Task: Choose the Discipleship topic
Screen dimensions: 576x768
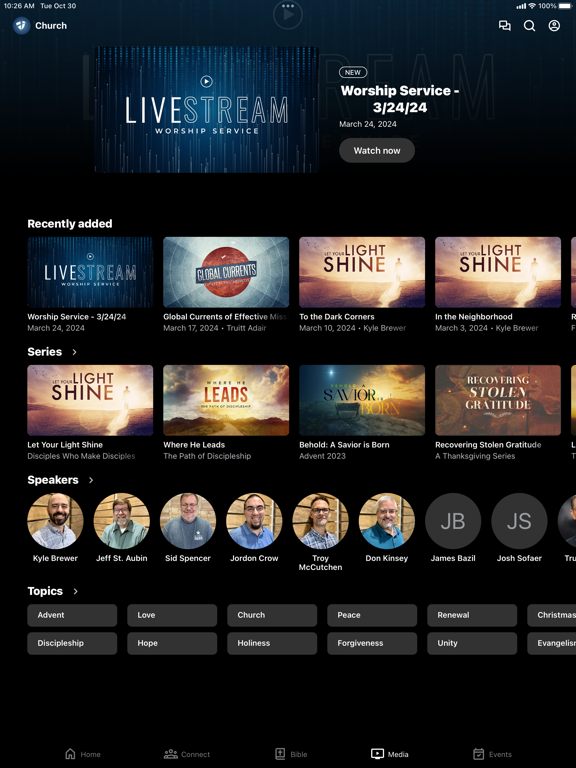Action: click(x=72, y=643)
